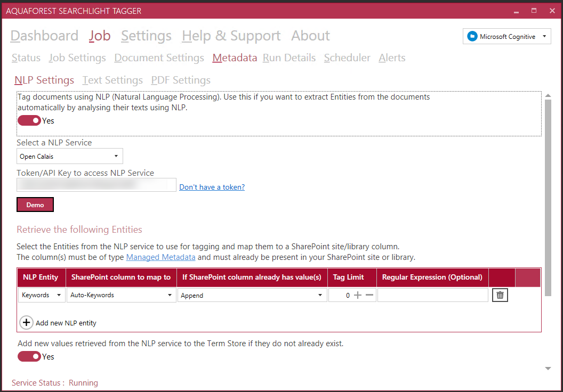
Task: Disable adding new values to Term Store
Action: tap(29, 357)
